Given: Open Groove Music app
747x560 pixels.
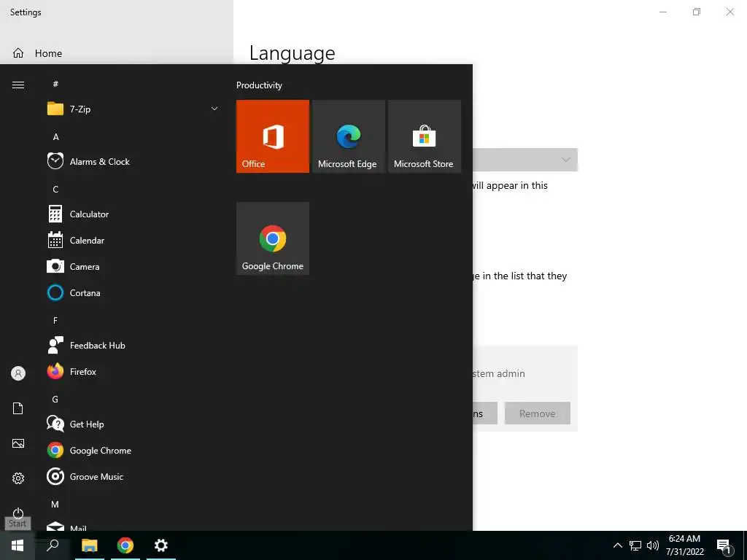Looking at the screenshot, I should pyautogui.click(x=133, y=476).
